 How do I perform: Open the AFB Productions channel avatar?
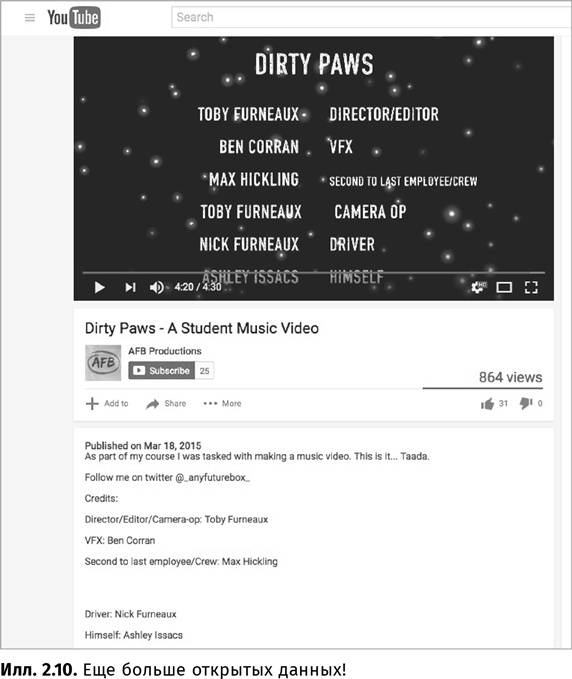click(103, 363)
